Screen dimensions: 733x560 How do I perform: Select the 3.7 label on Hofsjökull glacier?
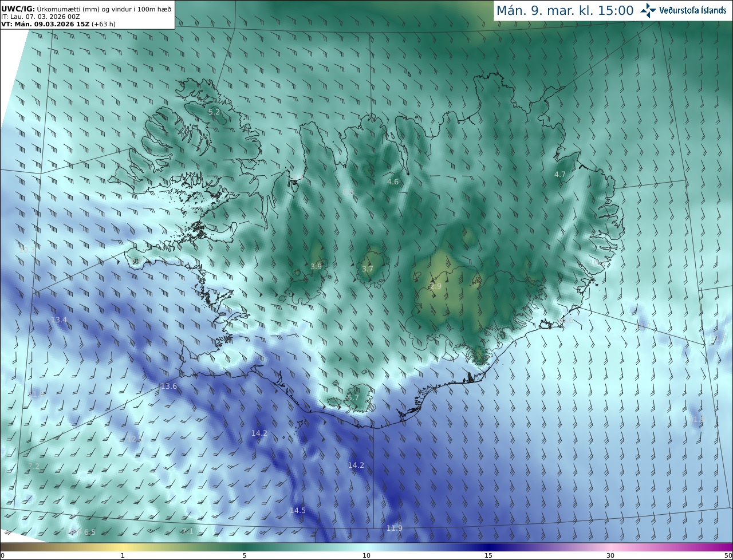point(368,269)
